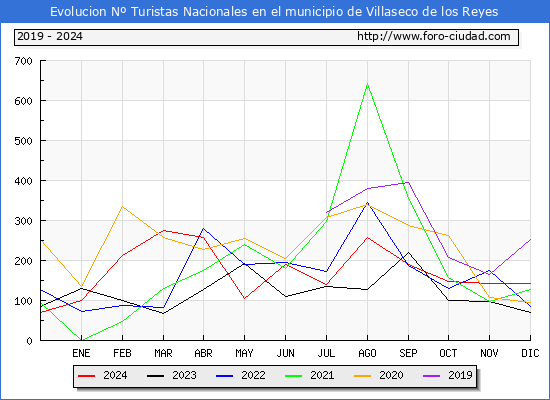Viewport: 550px width, 400px height.
Task: Click the blue 2022 peak at ABR
Action: [x=203, y=228]
